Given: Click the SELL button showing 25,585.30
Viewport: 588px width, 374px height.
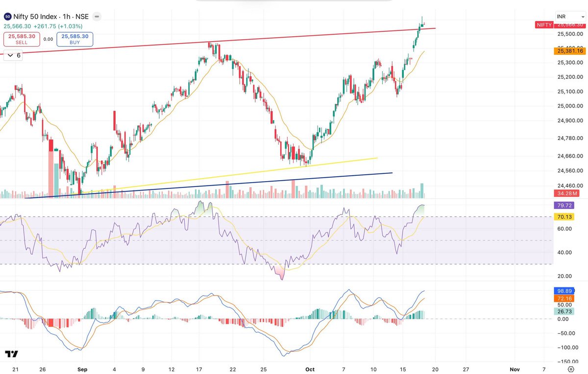Looking at the screenshot, I should pyautogui.click(x=22, y=39).
